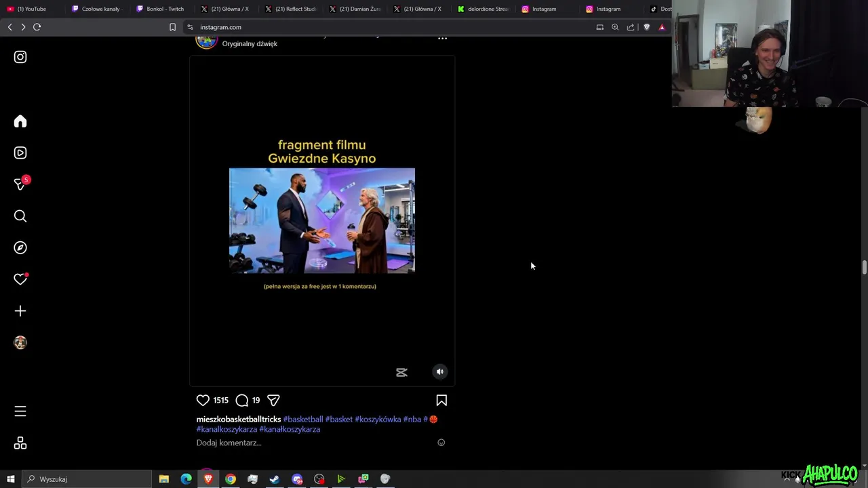Open Google Chrome from taskbar
The height and width of the screenshot is (488, 868).
point(231,479)
